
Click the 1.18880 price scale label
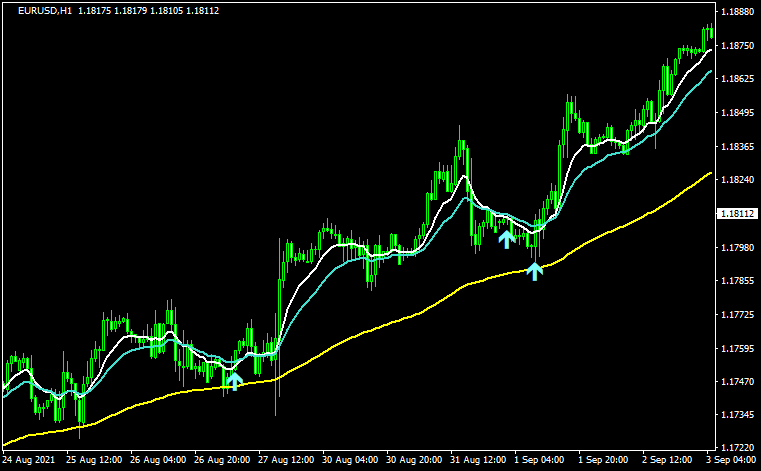coord(736,13)
